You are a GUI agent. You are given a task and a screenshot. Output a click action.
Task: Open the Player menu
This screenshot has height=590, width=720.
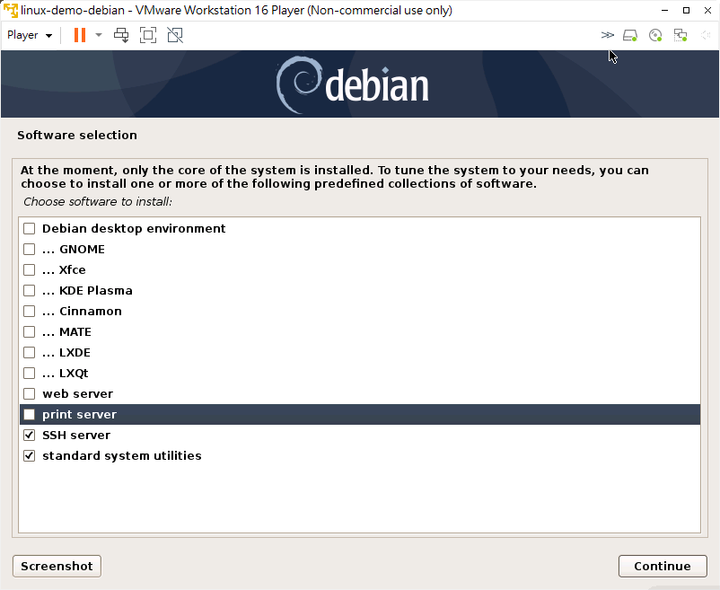tap(29, 35)
